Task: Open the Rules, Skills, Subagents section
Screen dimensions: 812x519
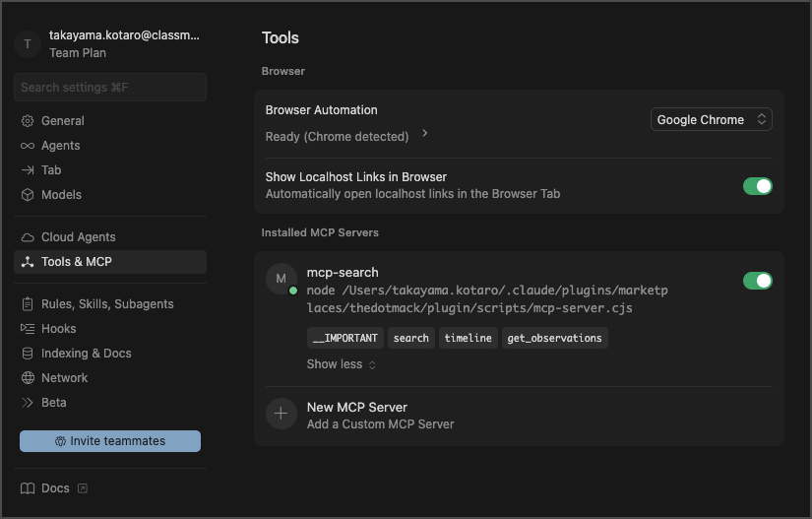Action: 106,304
